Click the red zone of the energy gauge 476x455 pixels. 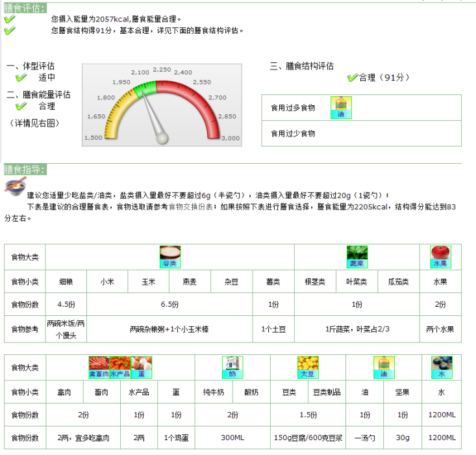194,103
